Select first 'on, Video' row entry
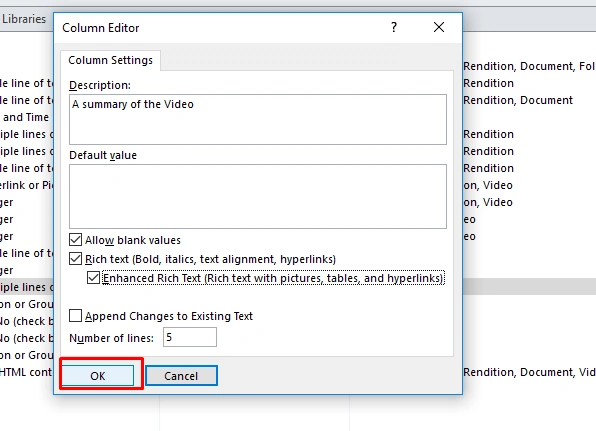The height and width of the screenshot is (431, 596). tap(488, 185)
